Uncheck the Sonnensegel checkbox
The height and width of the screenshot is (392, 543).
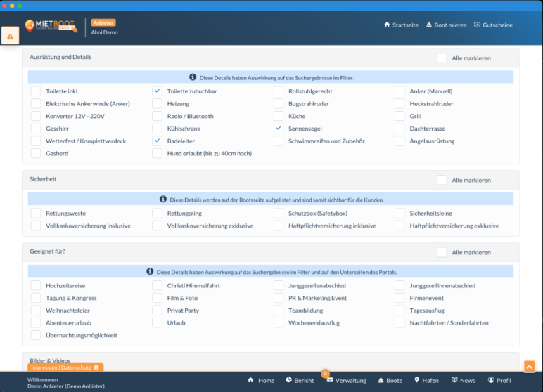pos(279,129)
